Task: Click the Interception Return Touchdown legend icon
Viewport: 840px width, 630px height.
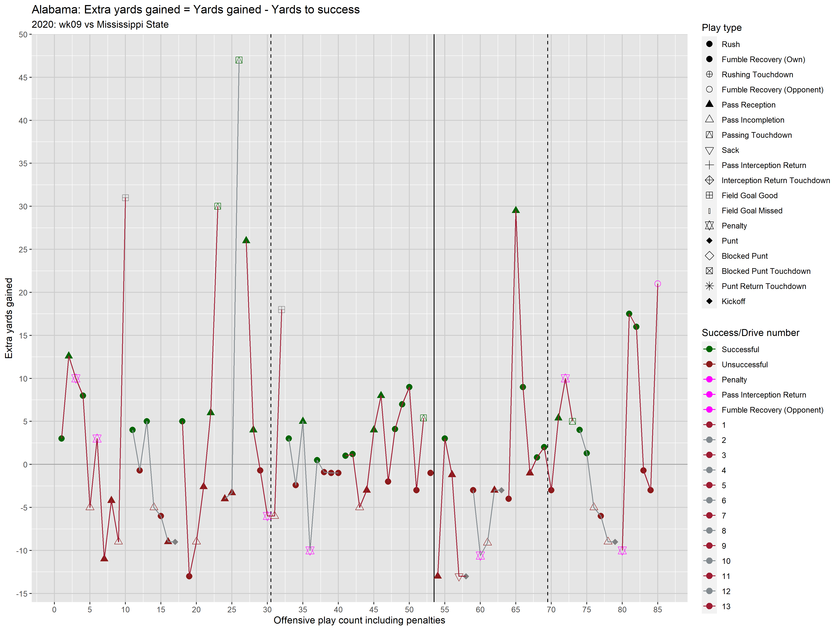Action: [x=709, y=180]
